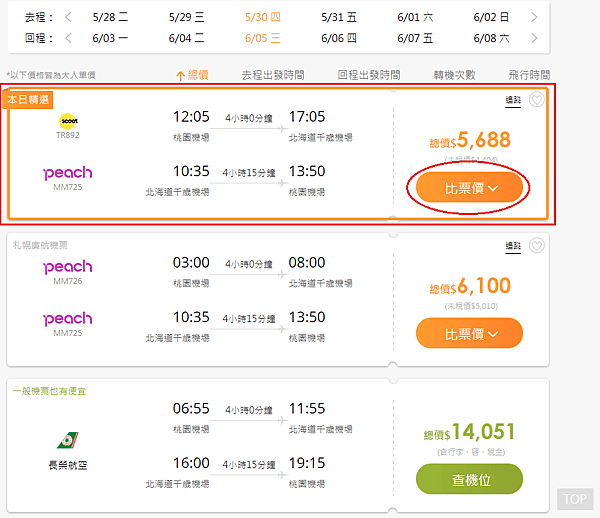This screenshot has width=600, height=518.
Task: Click heart icon on the $6,100 Peach itinerary
Action: pos(537,246)
